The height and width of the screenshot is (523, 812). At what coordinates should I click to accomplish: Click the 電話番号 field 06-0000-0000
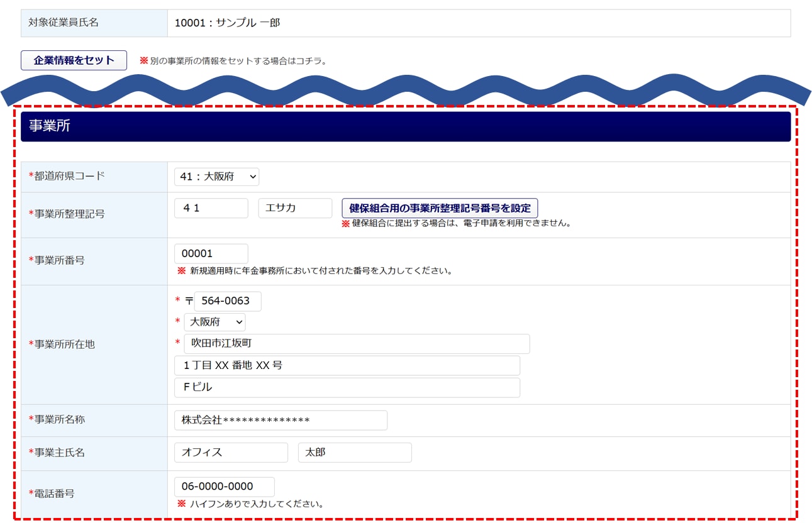click(225, 487)
